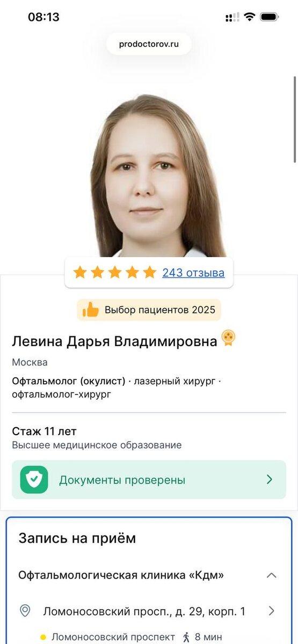Open the address details right arrow

[272, 611]
